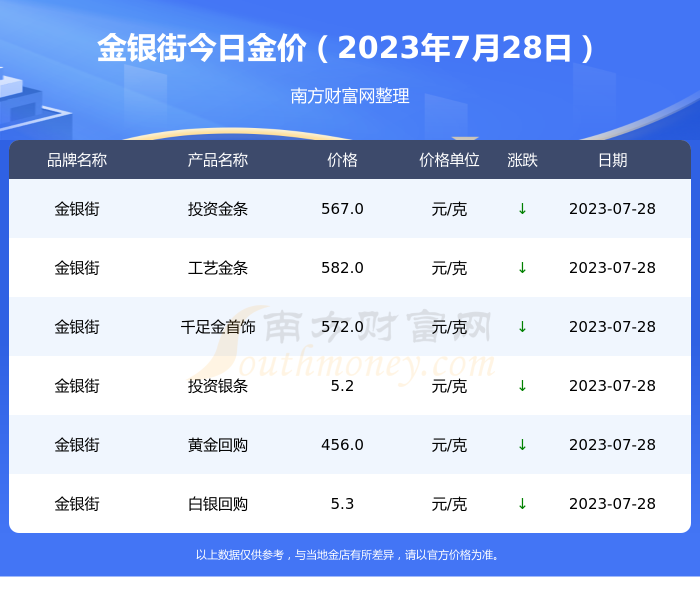Viewport: 700px width, 610px height.
Task: Click the 金银街 brand cell in the 投资金条 row
Action: 77,209
